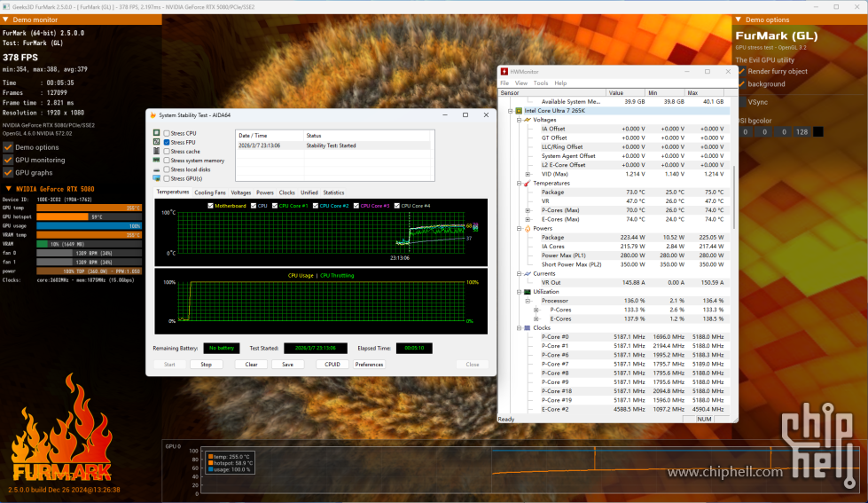Enable the Stress CPU checkbox

tap(167, 133)
